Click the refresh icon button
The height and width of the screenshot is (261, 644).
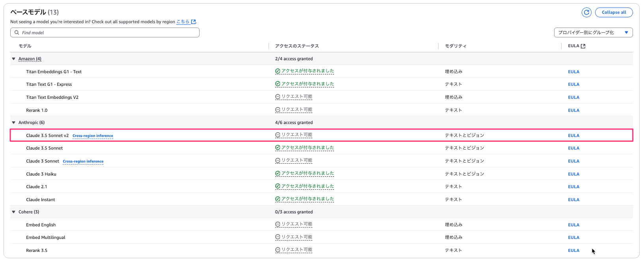[586, 13]
